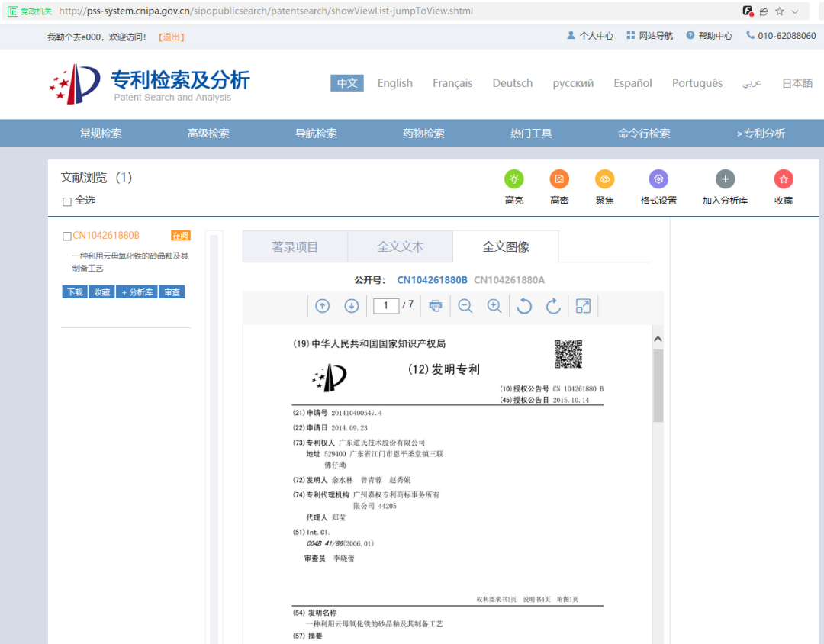824x644 pixels.
Task: Expand document to full screen view
Action: (x=582, y=305)
